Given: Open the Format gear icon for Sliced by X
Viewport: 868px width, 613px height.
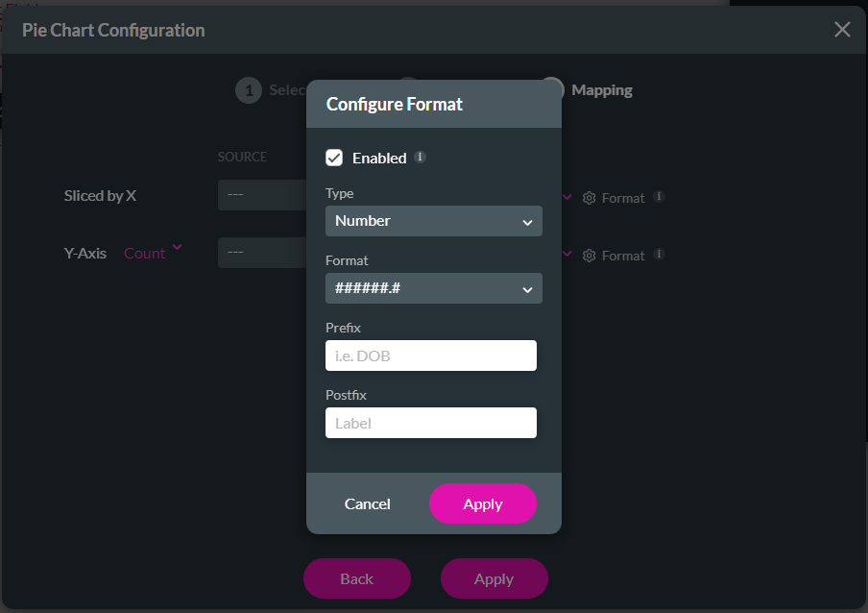Looking at the screenshot, I should (591, 198).
